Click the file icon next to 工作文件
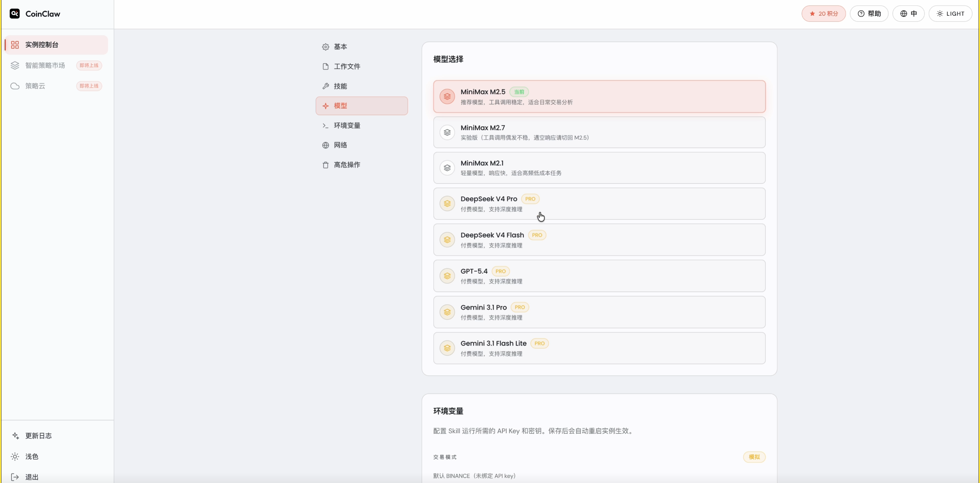 coord(325,67)
